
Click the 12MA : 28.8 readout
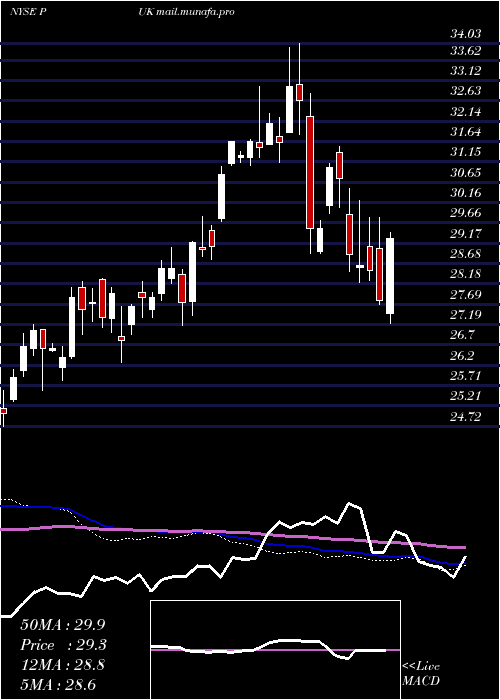point(62,665)
